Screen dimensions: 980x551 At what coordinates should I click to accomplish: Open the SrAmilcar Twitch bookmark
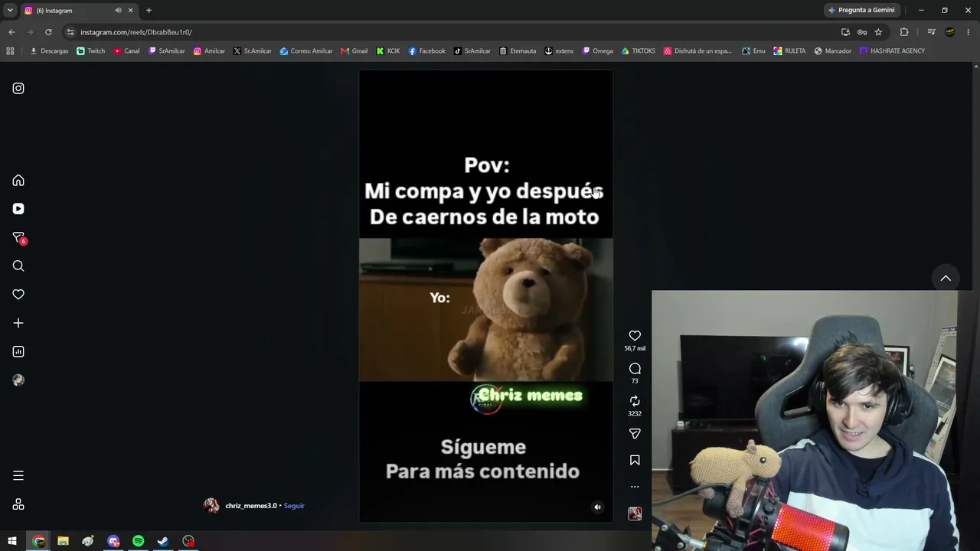click(x=167, y=51)
